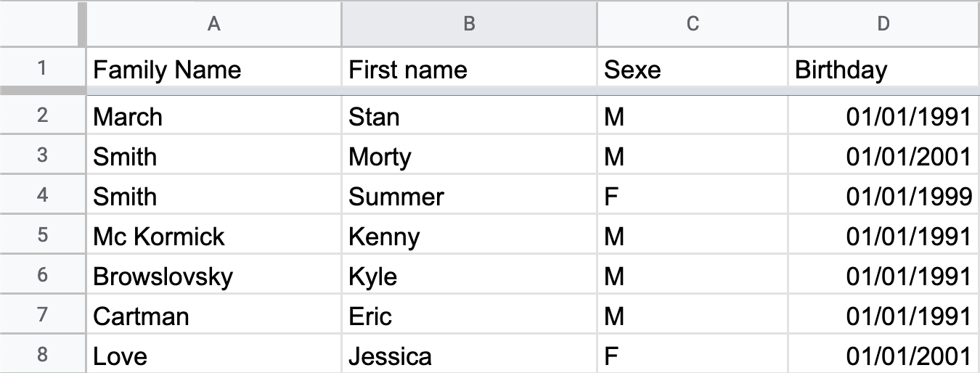Select row 8 header
The height and width of the screenshot is (373, 980).
point(42,355)
